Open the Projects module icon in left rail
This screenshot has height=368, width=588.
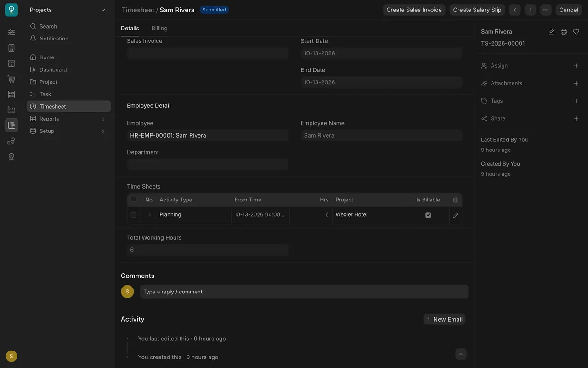pyautogui.click(x=11, y=125)
